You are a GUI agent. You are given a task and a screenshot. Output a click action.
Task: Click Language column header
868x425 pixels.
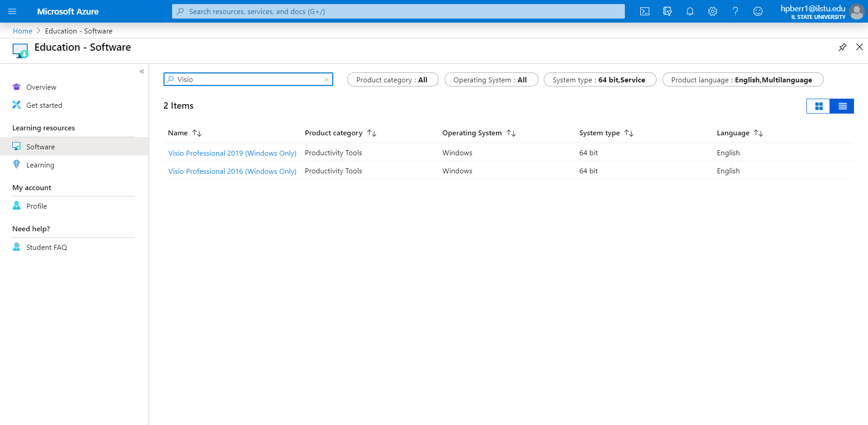click(733, 133)
